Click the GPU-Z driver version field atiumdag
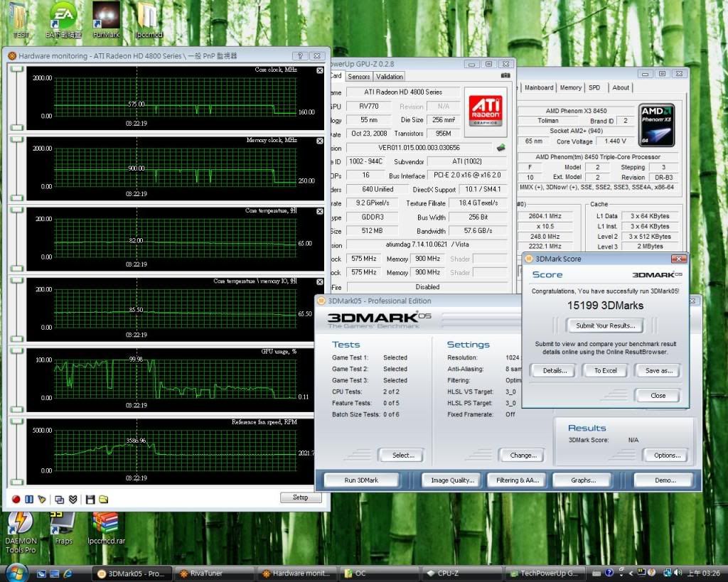The height and width of the screenshot is (582, 728). click(427, 244)
